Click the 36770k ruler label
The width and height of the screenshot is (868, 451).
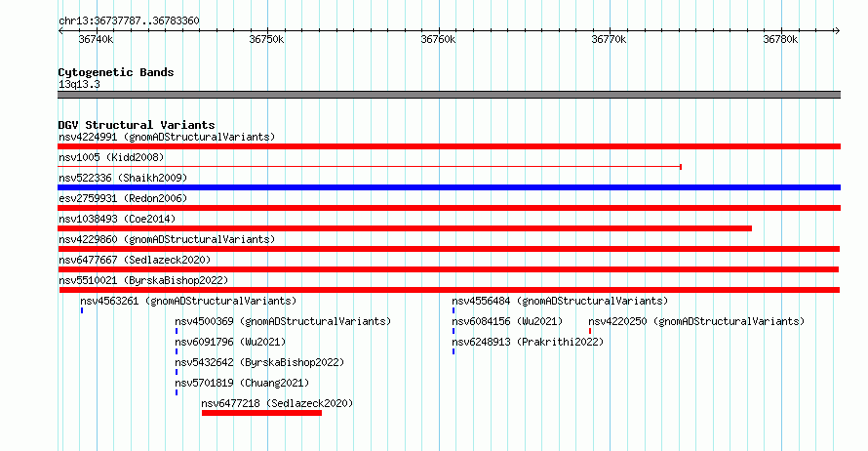click(609, 39)
